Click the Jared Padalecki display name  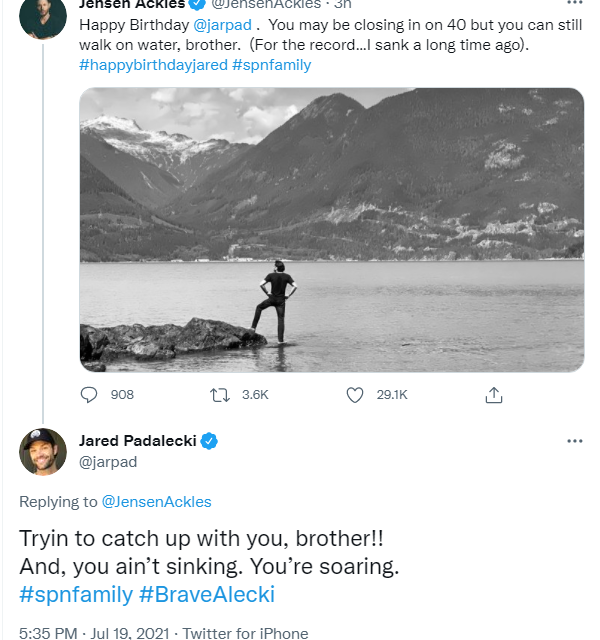(138, 440)
